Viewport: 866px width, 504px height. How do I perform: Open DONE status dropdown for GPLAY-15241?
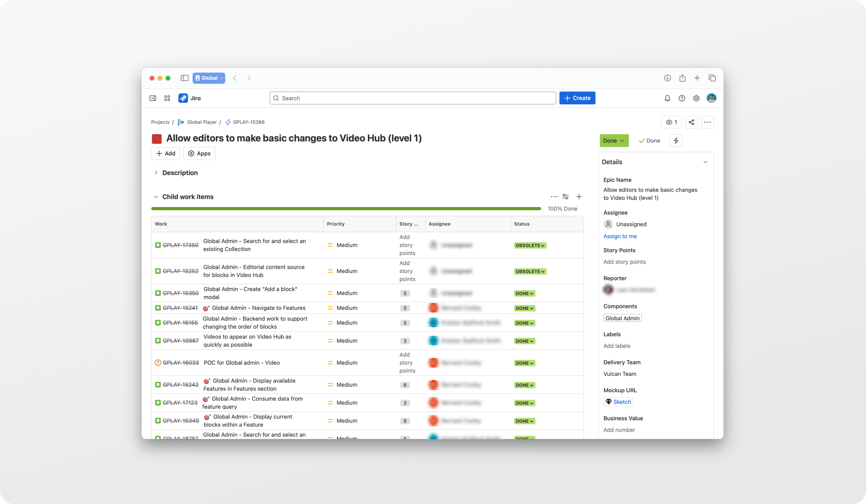point(525,308)
